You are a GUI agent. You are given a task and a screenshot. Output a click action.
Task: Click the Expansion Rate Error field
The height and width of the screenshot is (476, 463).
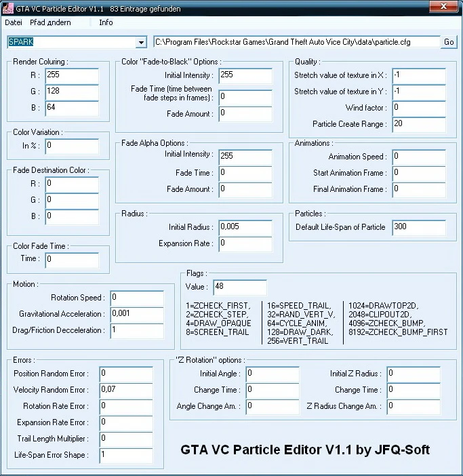tap(126, 423)
